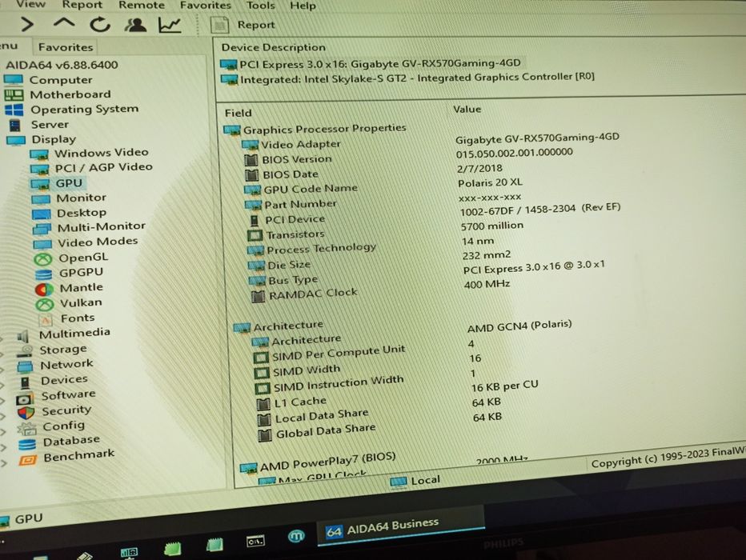This screenshot has height=560, width=746.
Task: Select the Process Technology row
Action: point(371,246)
